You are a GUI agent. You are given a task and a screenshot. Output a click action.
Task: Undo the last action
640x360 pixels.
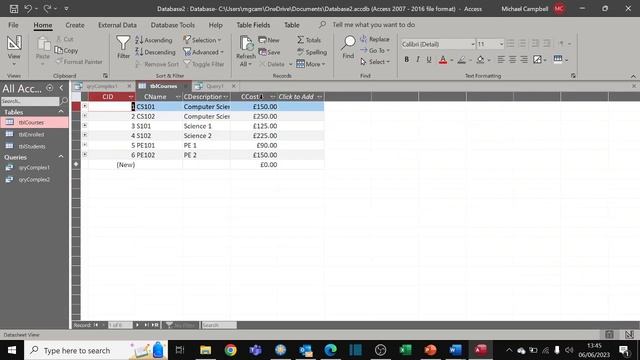click(28, 9)
